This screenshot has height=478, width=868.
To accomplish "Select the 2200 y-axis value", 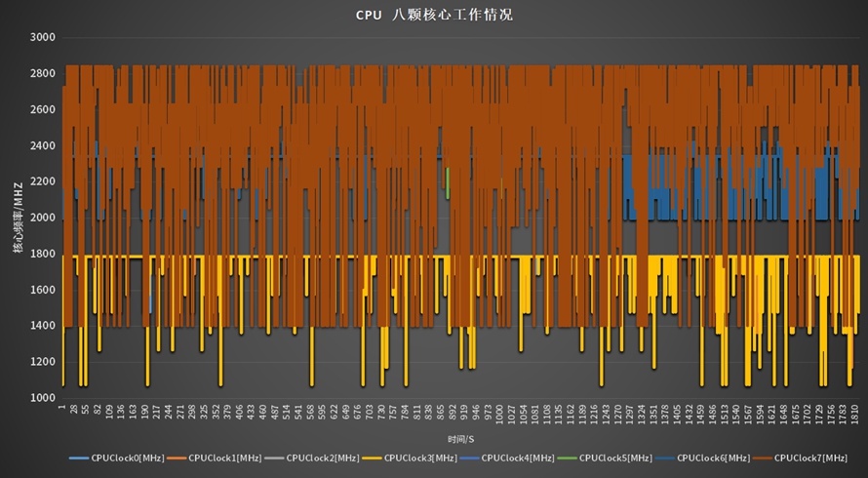I will click(x=43, y=181).
